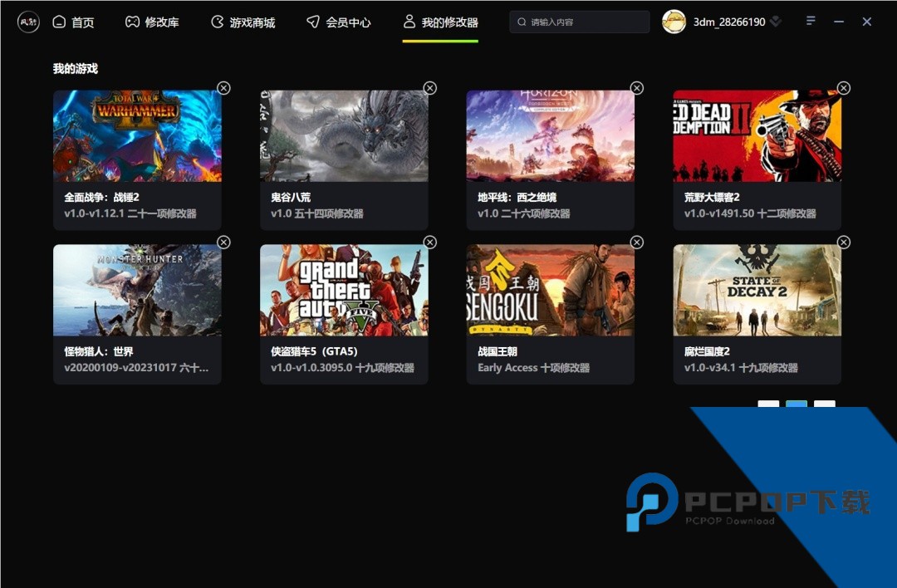This screenshot has width=897, height=588.
Task: Click version text v1.0-v1.12.1 二十一项修改器
Action: [130, 214]
